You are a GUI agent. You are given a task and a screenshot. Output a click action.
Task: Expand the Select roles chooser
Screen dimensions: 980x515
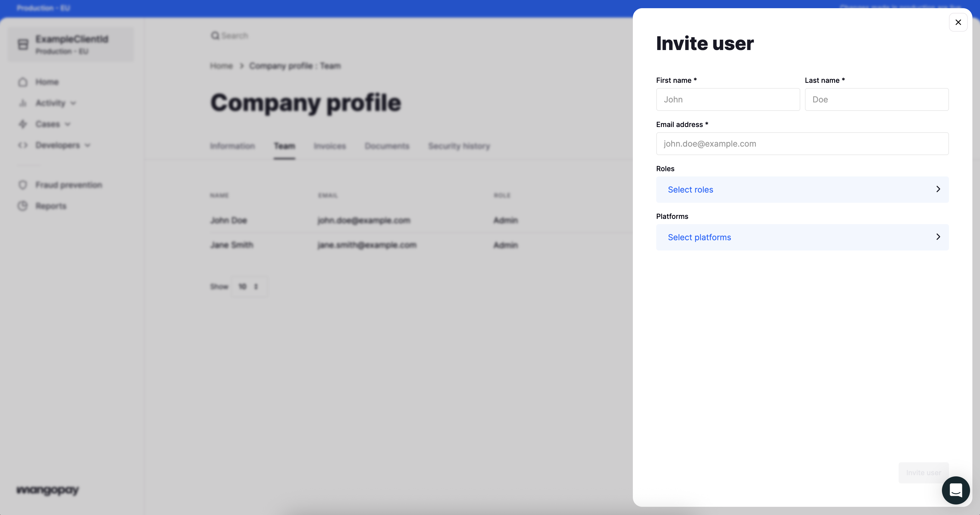[x=802, y=189]
